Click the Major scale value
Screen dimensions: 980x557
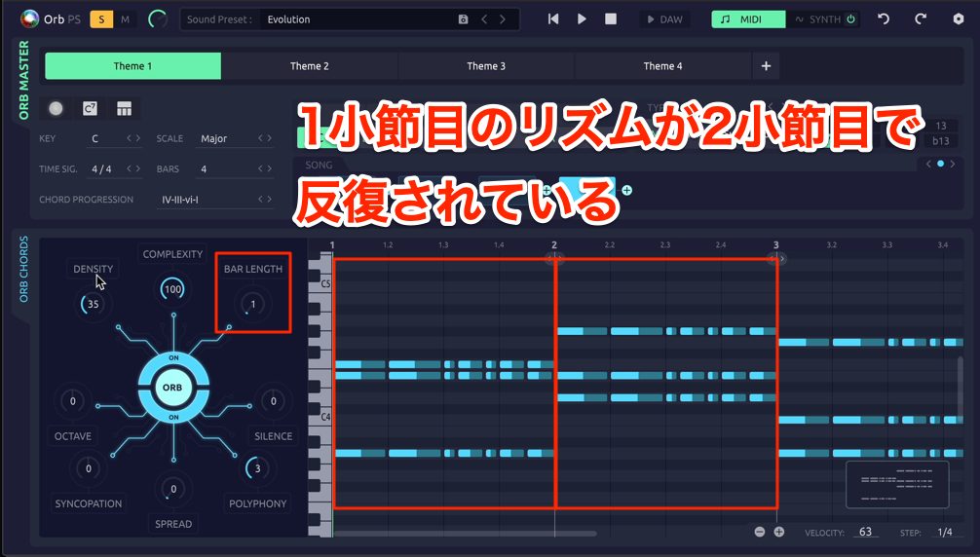click(x=213, y=138)
